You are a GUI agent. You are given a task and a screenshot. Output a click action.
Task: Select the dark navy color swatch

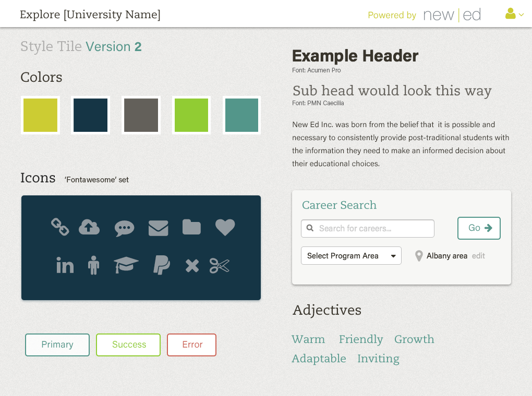(x=91, y=115)
